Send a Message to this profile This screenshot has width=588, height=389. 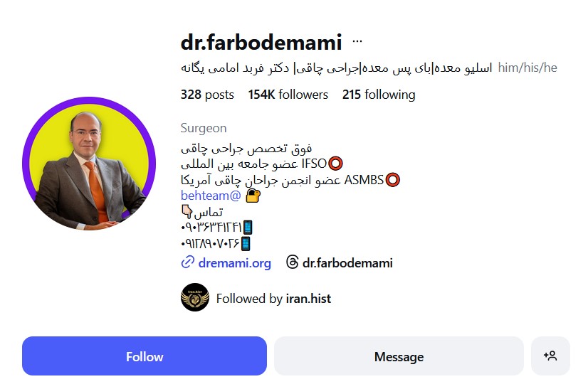399,356
